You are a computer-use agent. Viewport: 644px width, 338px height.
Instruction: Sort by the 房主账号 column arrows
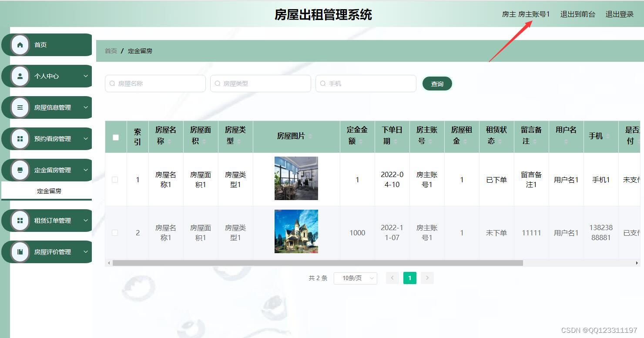(x=430, y=141)
